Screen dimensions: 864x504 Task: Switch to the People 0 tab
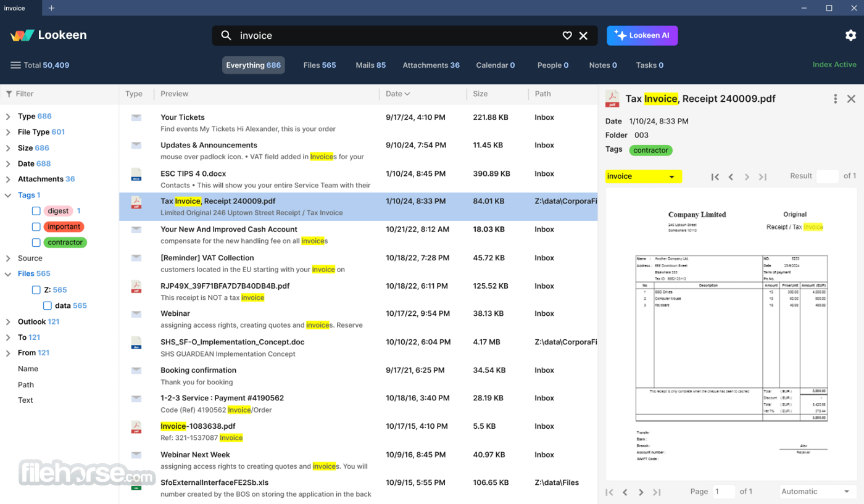coord(553,65)
